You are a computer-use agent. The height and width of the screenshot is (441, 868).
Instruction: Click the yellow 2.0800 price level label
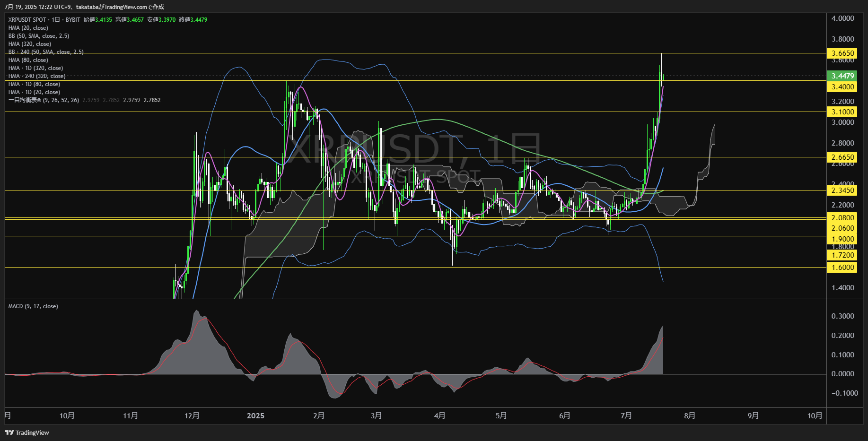point(842,218)
